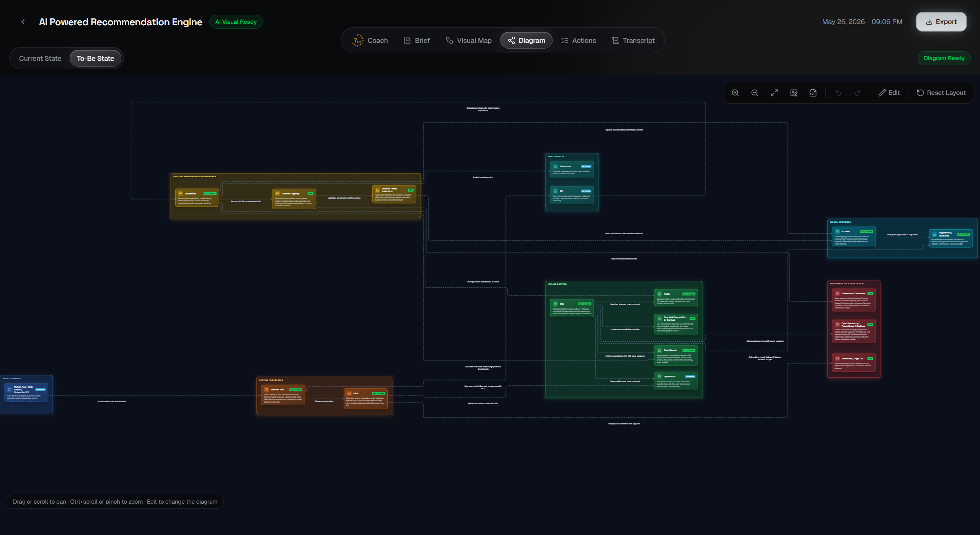The width and height of the screenshot is (980, 535).
Task: Click the 'Analytics and reporting' edge label
Action: 483,177
